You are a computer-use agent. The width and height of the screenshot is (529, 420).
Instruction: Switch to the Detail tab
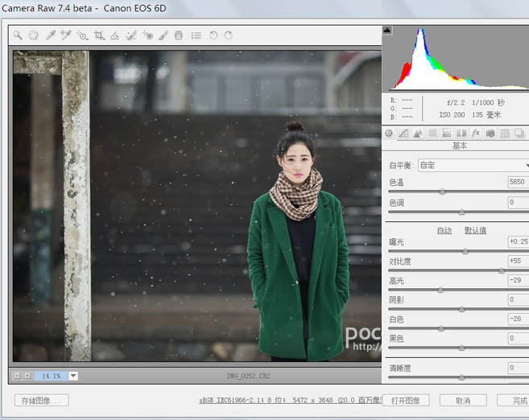(418, 133)
